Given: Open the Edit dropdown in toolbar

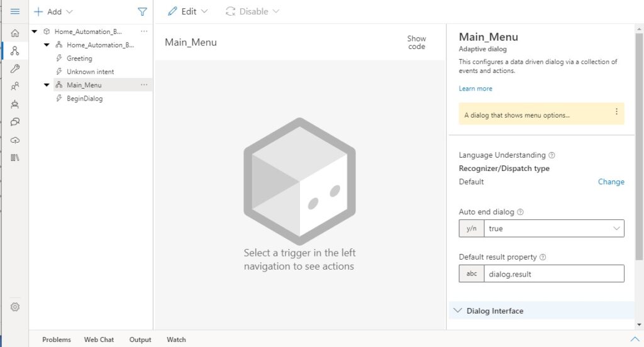Looking at the screenshot, I should (188, 11).
